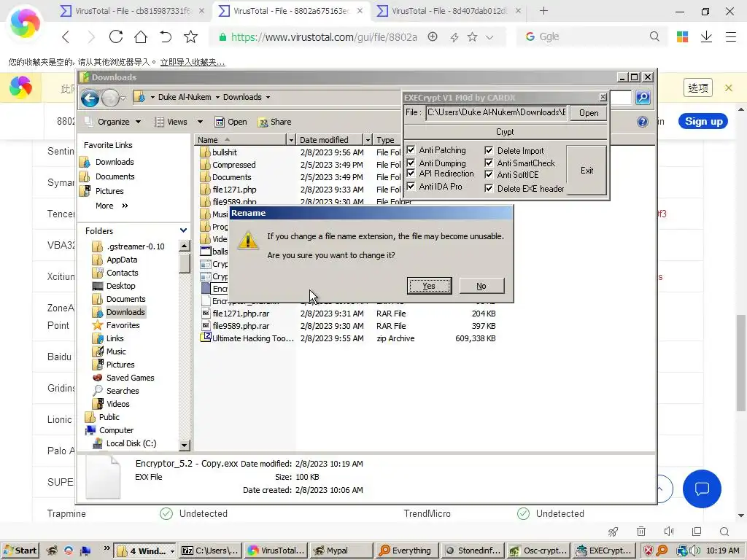This screenshot has width=747, height=560.
Task: Click the lightning bolt icon in address bar
Action: pos(454,37)
